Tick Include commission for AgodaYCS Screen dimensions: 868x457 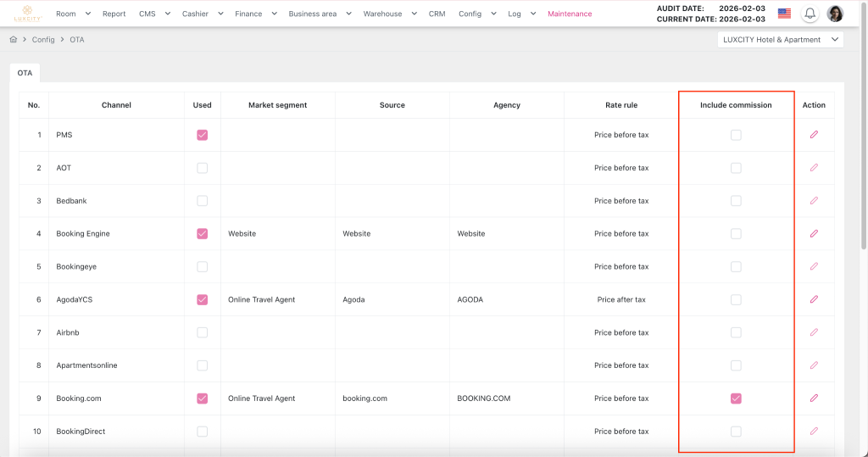tap(736, 299)
